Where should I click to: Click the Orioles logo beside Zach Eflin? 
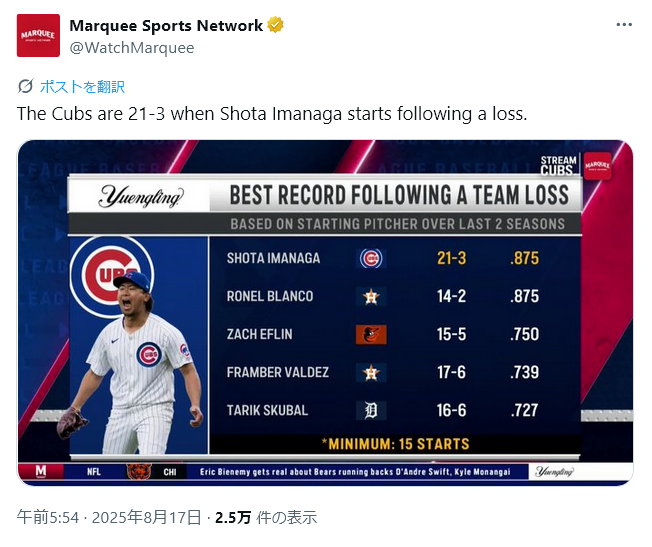pos(371,334)
